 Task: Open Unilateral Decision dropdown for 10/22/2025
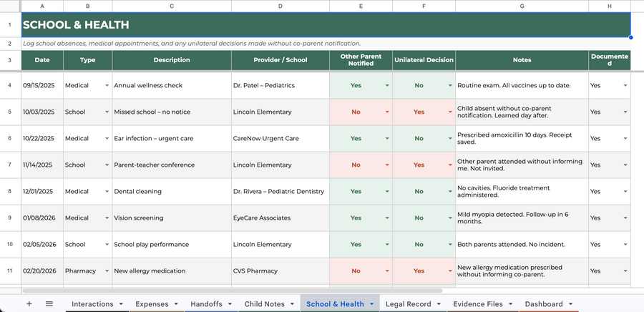click(450, 139)
